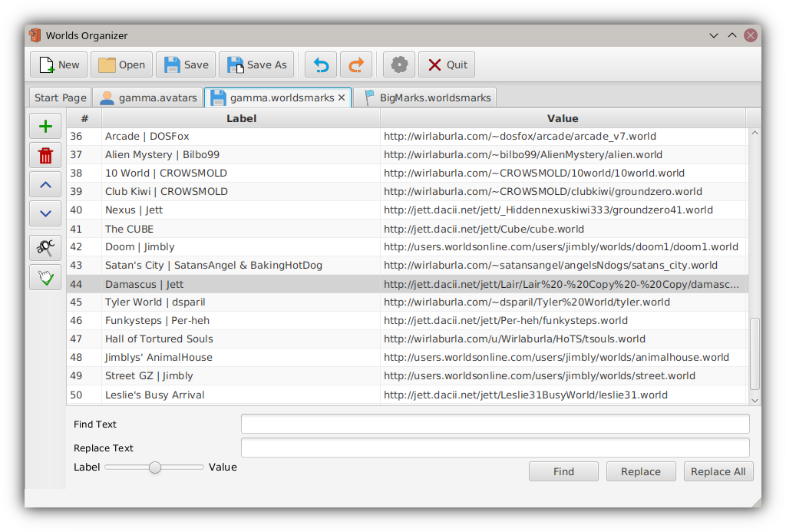Click the Save As toolbar button
Image resolution: width=786 pixels, height=532 pixels.
256,65
